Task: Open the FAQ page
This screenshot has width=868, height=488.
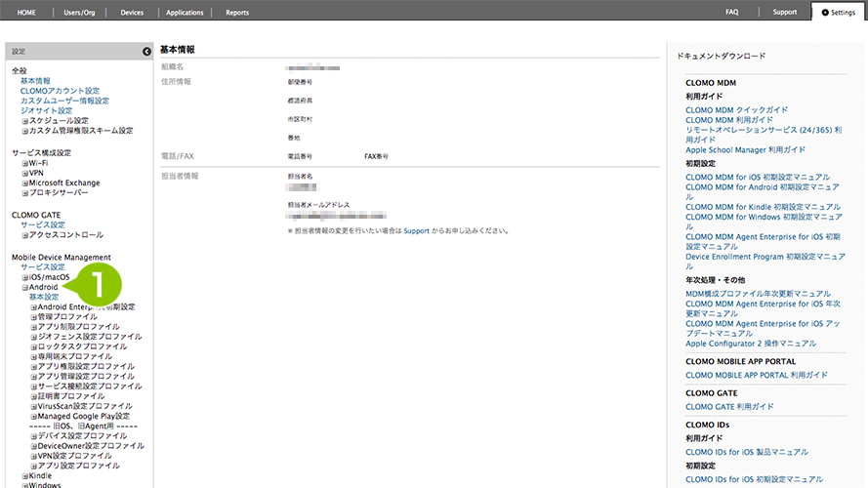Action: tap(732, 12)
